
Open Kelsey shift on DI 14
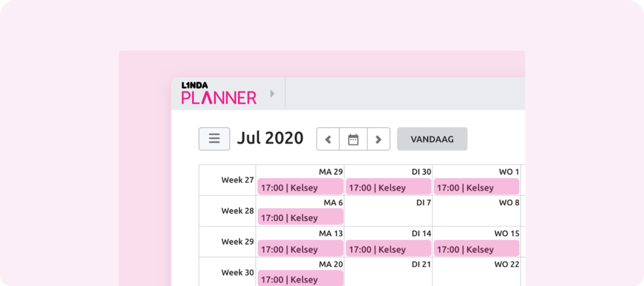[388, 249]
